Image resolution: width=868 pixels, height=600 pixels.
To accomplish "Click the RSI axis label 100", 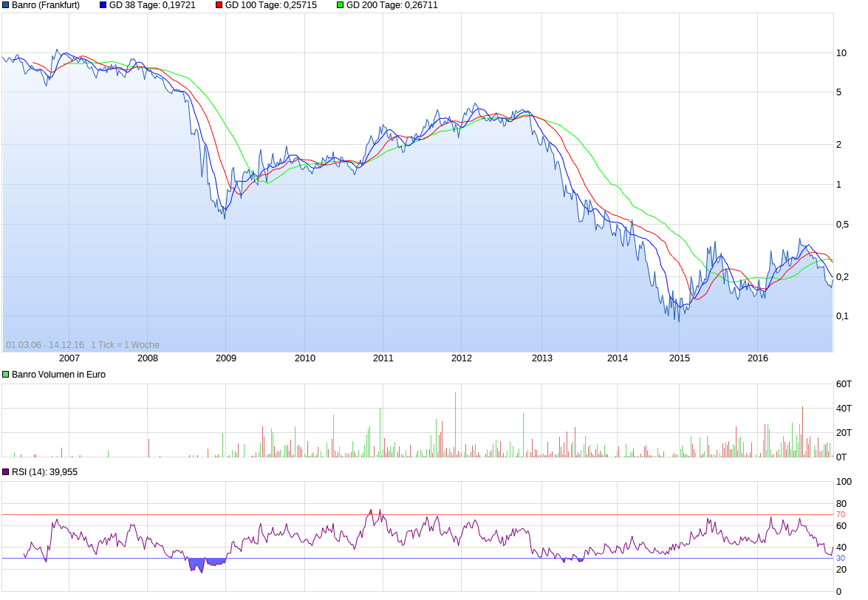I will (844, 482).
